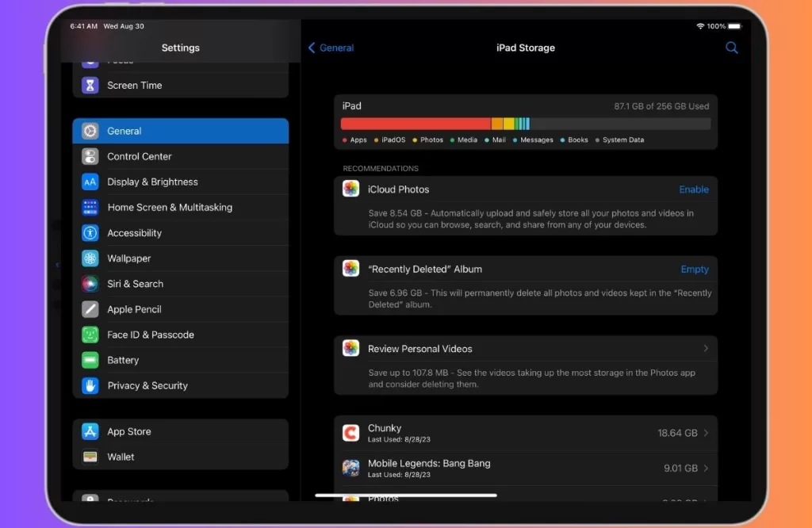Tap the Display & Brightness AA icon

click(x=90, y=182)
